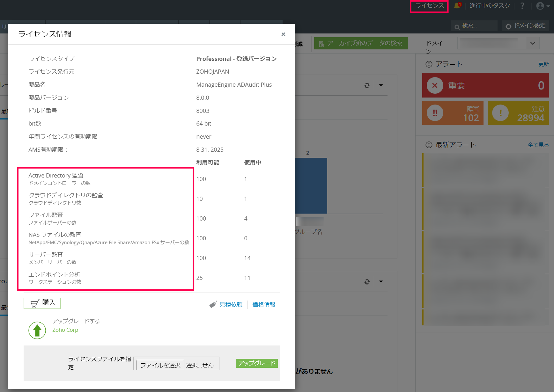The image size is (554, 392).
Task: Click the NAS ファイルの監査 row label
Action: (55, 235)
